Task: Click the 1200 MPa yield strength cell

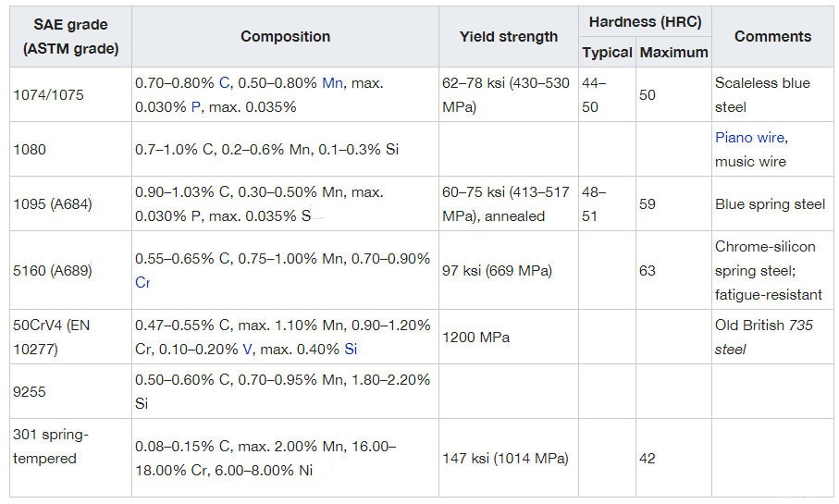Action: coord(476,338)
